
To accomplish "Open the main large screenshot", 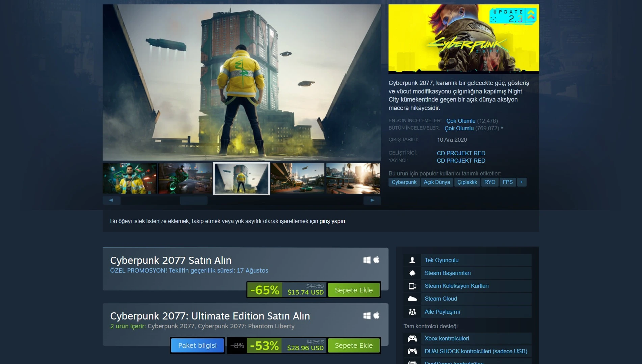I will coord(242,82).
